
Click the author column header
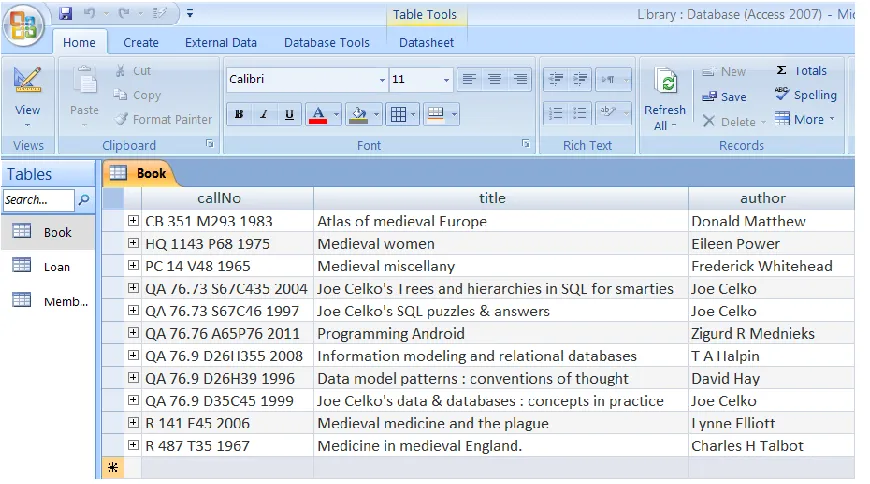tap(771, 198)
